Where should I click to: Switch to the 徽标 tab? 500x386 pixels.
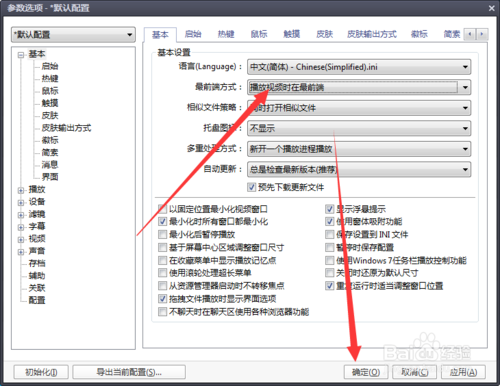[419, 34]
